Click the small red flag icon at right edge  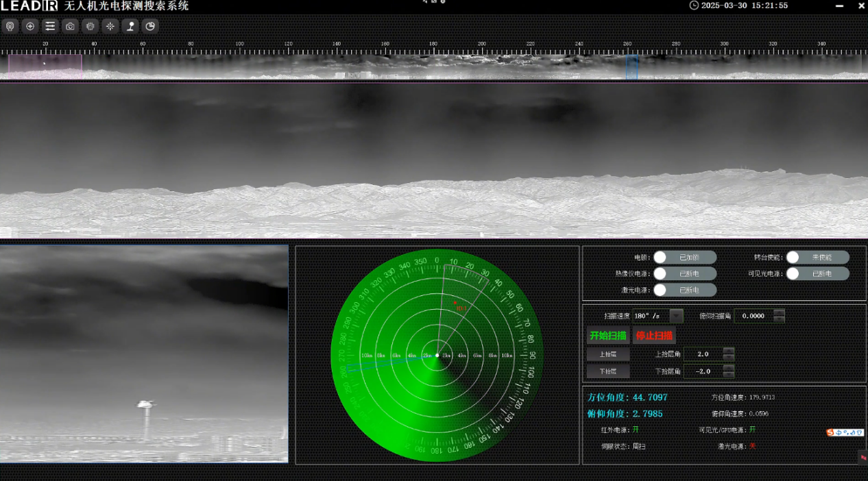[863, 457]
